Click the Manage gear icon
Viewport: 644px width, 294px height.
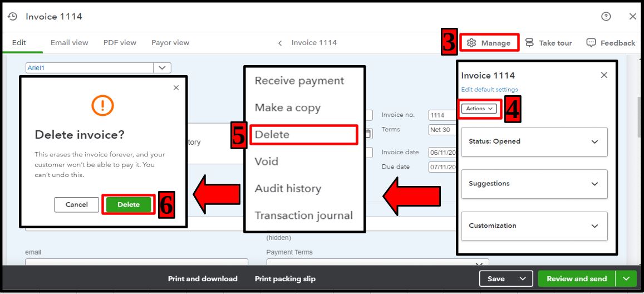point(471,43)
